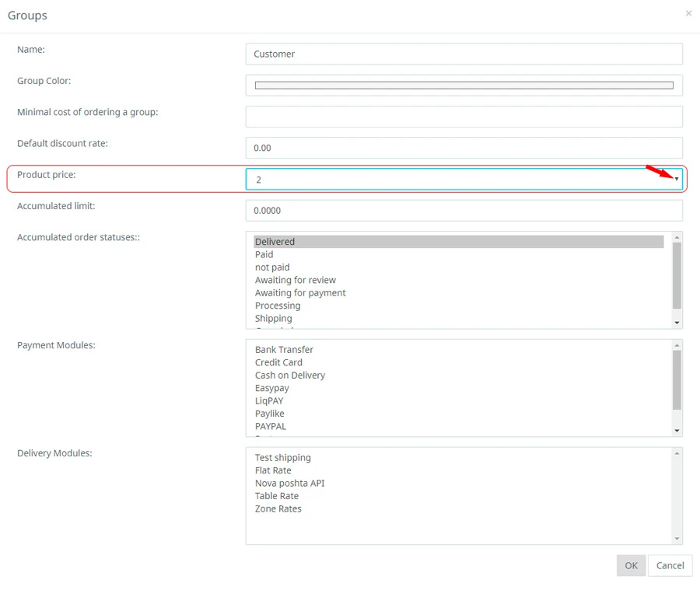Image resolution: width=700 pixels, height=594 pixels.
Task: Select Delivered in order statuses list
Action: click(x=275, y=242)
